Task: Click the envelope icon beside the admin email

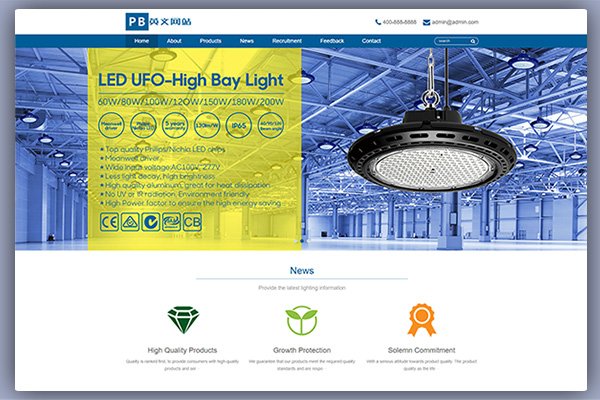Action: tap(426, 23)
